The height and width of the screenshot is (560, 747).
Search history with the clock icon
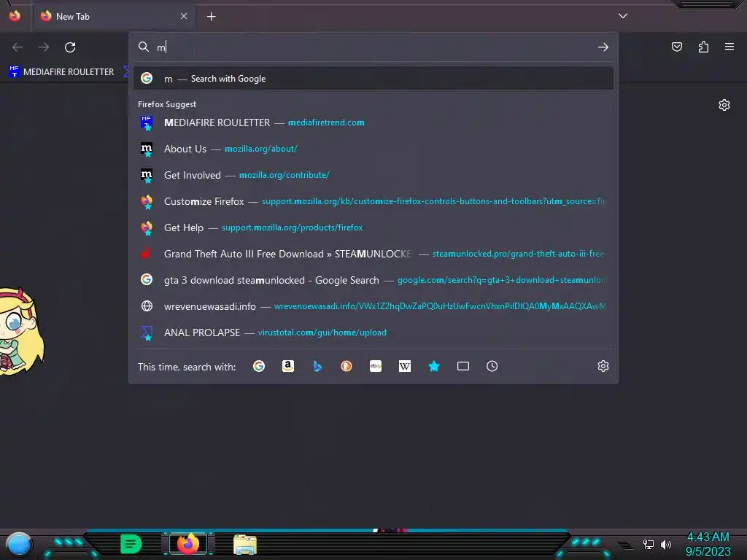click(x=492, y=366)
